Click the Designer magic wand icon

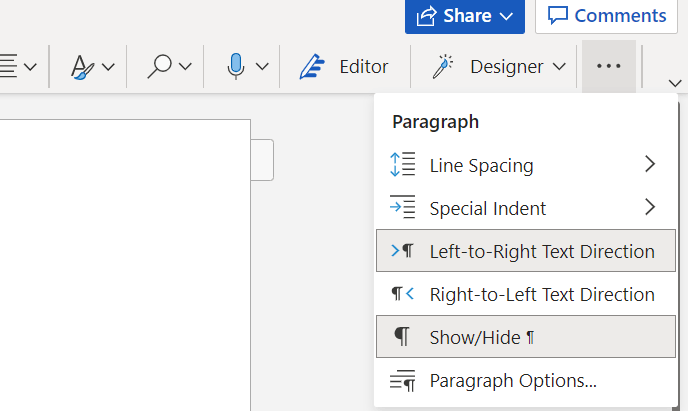pos(441,67)
